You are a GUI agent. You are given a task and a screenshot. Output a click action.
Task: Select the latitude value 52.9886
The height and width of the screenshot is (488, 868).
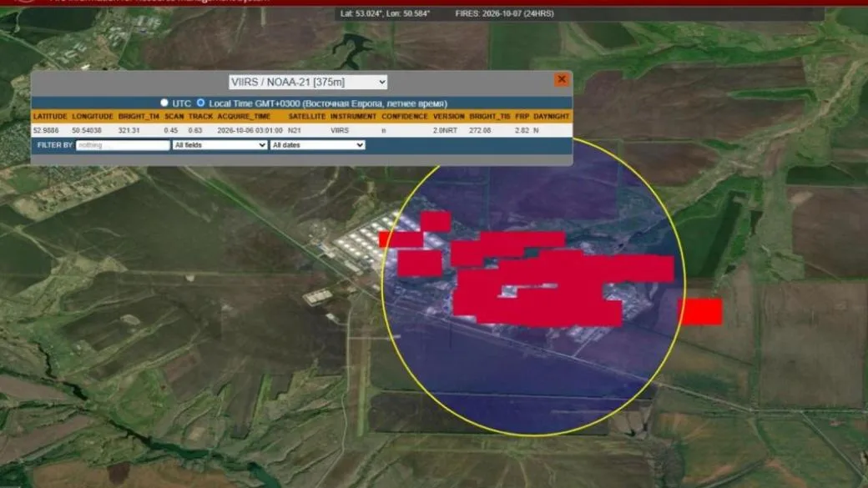pos(45,131)
